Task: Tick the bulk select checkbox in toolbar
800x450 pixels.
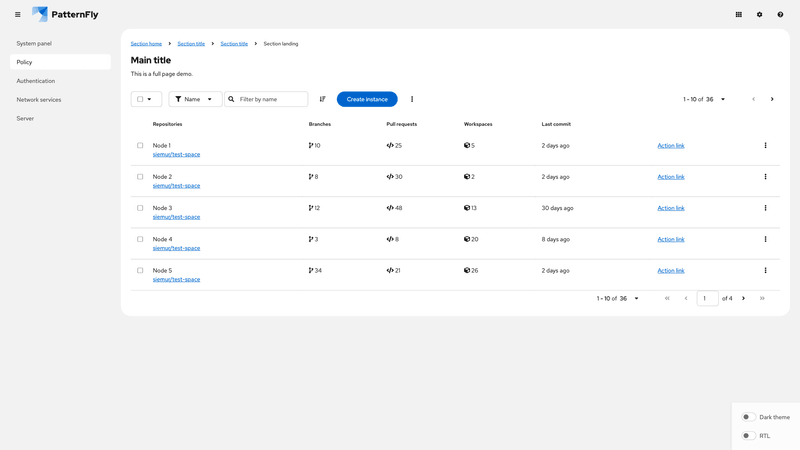Action: point(140,99)
